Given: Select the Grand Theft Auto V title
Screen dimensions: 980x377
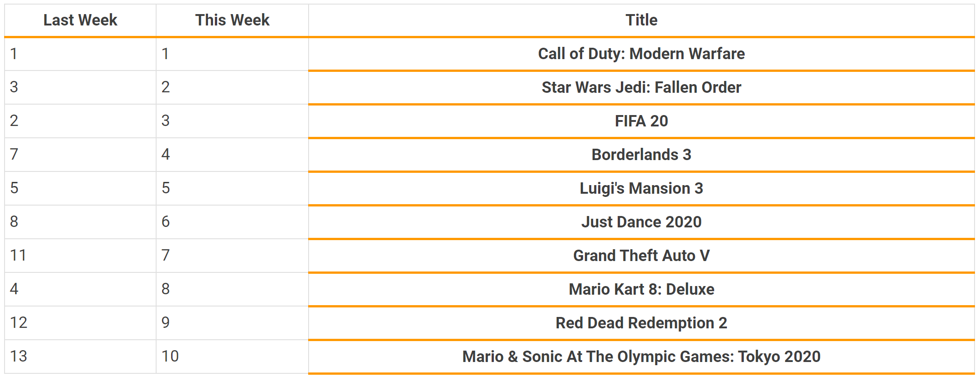Looking at the screenshot, I should [641, 256].
